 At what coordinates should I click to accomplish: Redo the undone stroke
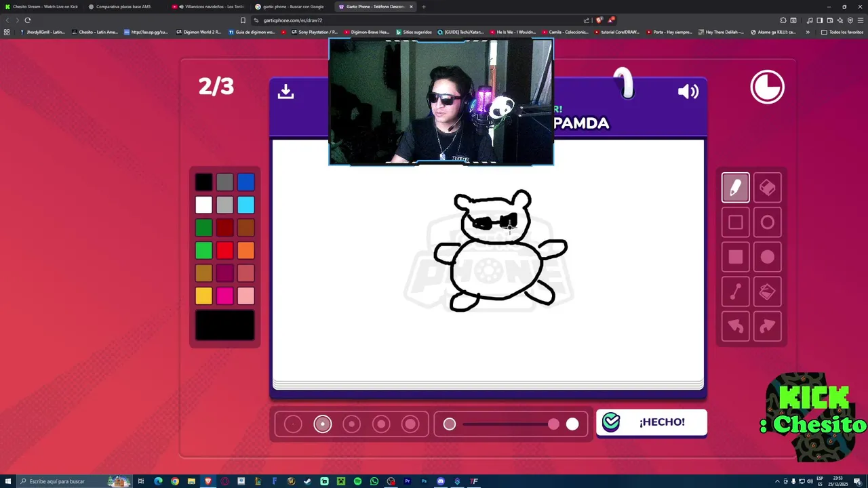(x=767, y=326)
